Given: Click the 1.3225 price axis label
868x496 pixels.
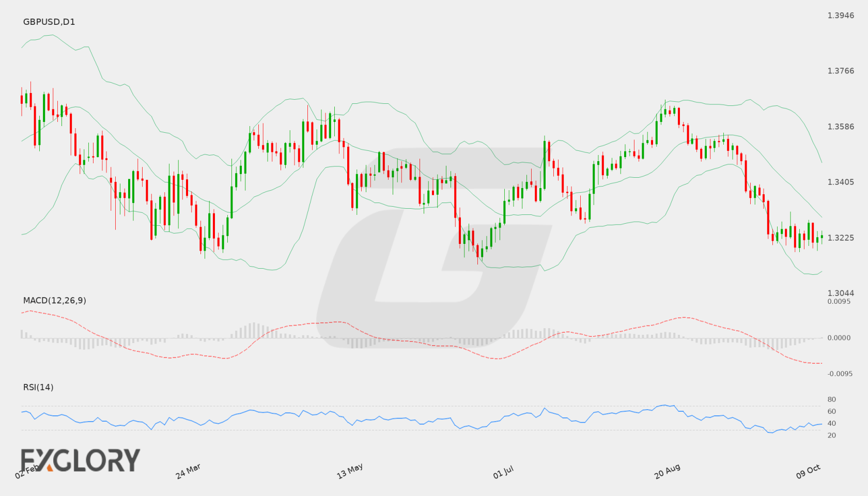Looking at the screenshot, I should pos(841,238).
